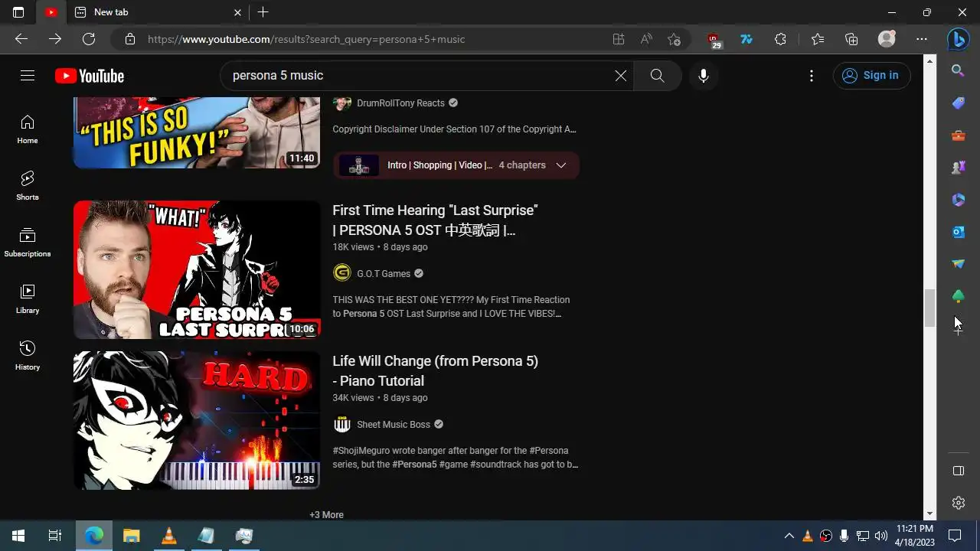Open the Edge sidebar games chess icon
980x551 pixels.
pyautogui.click(x=958, y=168)
